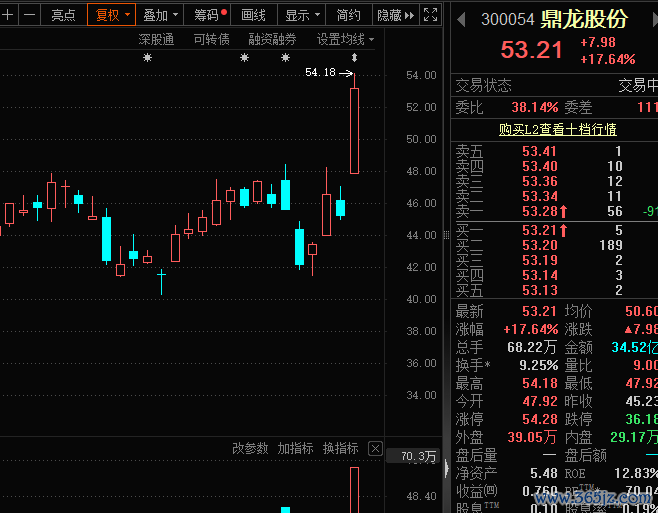Switch to 简约 view
Screen dimensions: 658x513
point(349,15)
